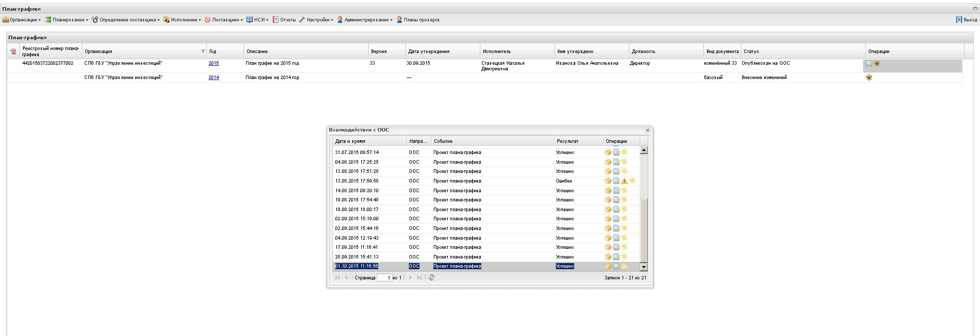
Task: Click document edit icon in 2015 plan row
Action: [x=869, y=64]
